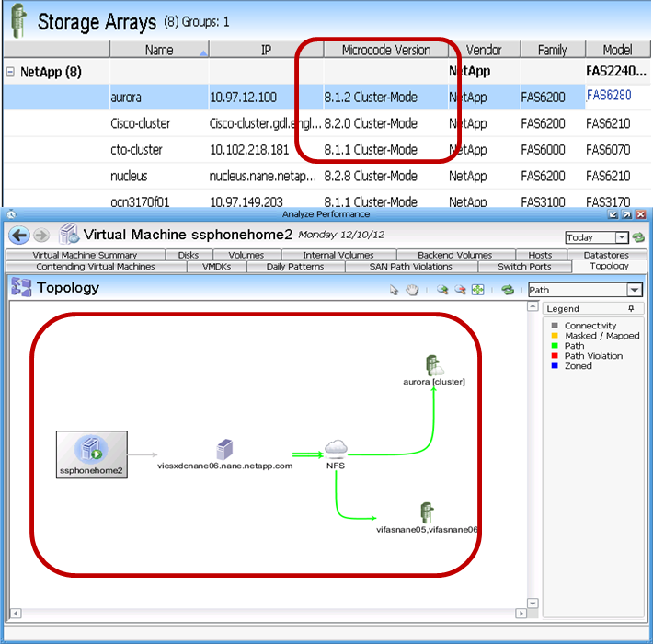Click IP address 10.102.218.181
This screenshot has height=644, width=653.
pos(249,150)
